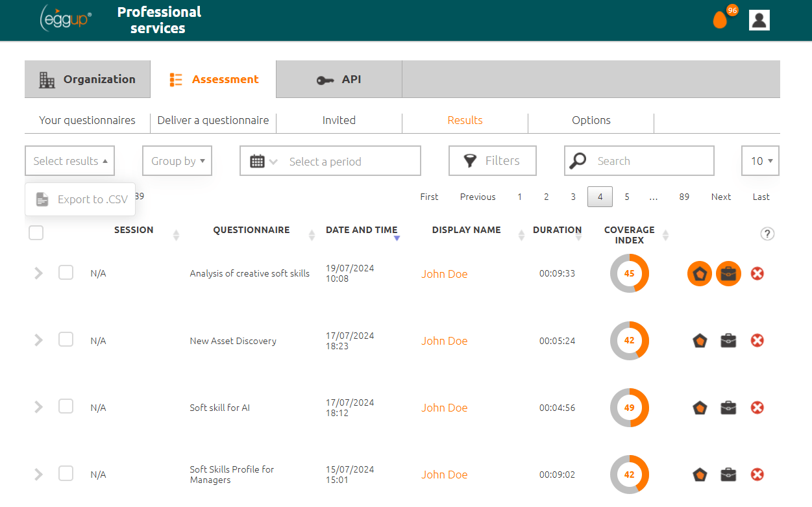The image size is (812, 507).
Task: Click the calendar icon in period selector
Action: (x=257, y=161)
